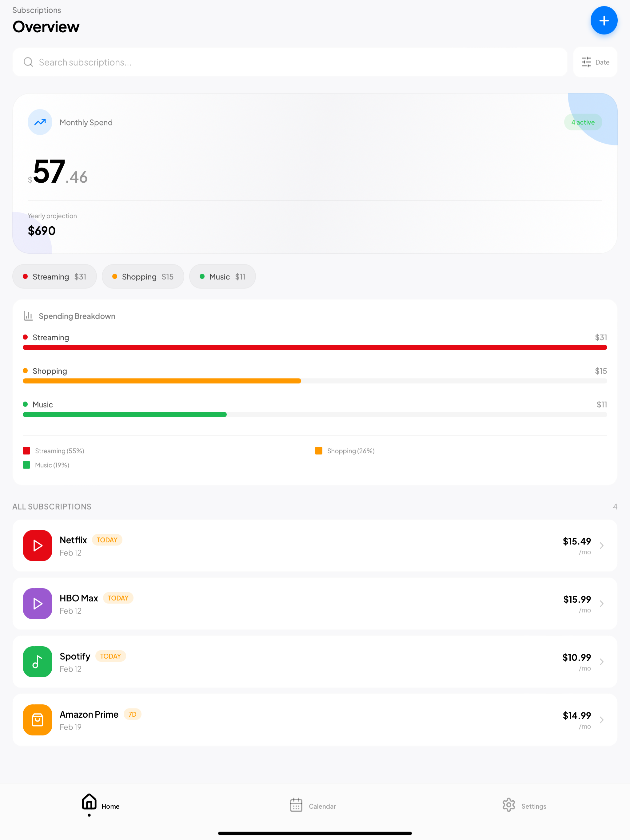This screenshot has height=840, width=630.
Task: Click the Spotify $10.99 price
Action: pyautogui.click(x=577, y=657)
